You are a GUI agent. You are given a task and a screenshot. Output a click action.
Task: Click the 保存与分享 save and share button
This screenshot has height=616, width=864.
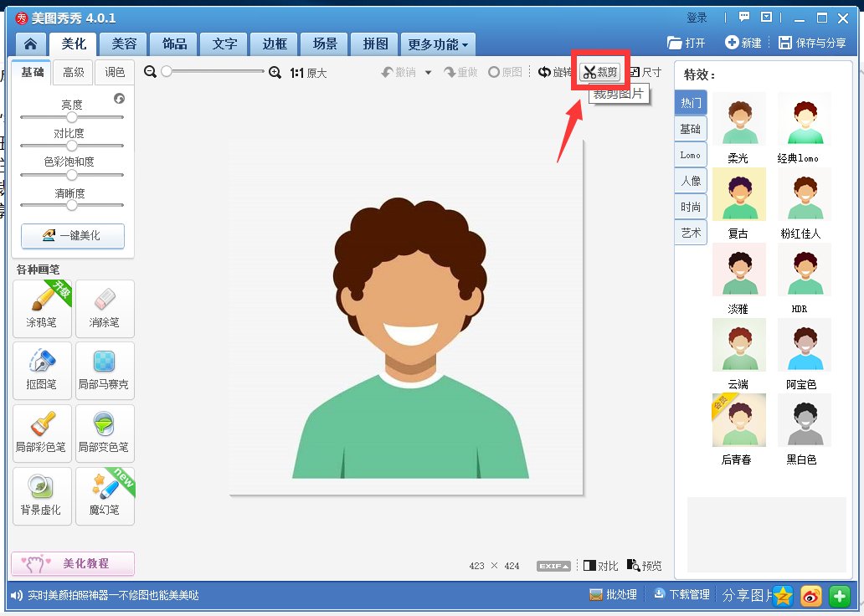click(x=812, y=43)
